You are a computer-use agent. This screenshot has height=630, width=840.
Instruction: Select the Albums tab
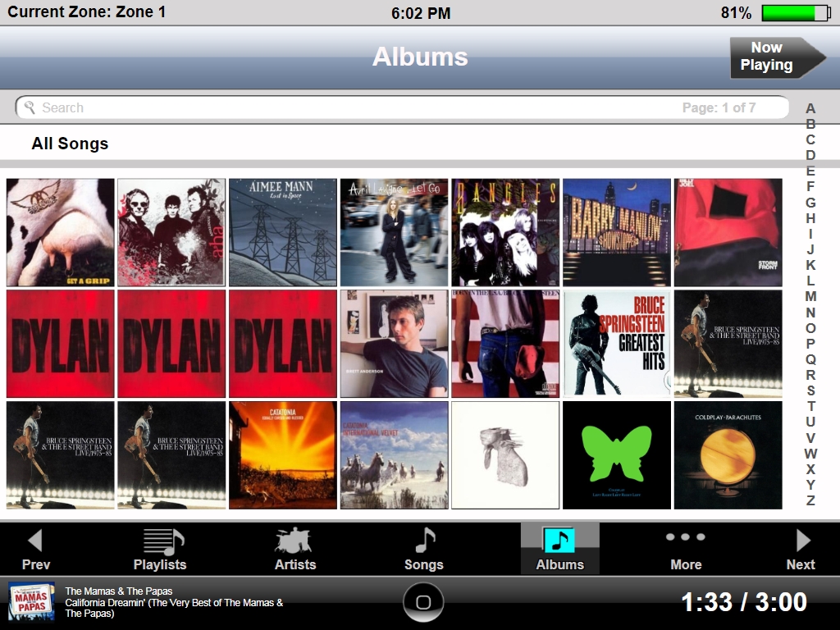(559, 549)
